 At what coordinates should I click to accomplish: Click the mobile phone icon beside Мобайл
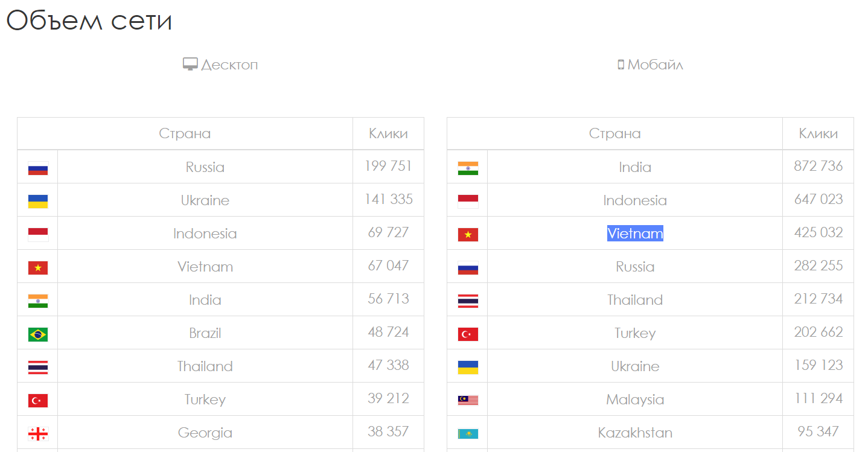pyautogui.click(x=621, y=65)
